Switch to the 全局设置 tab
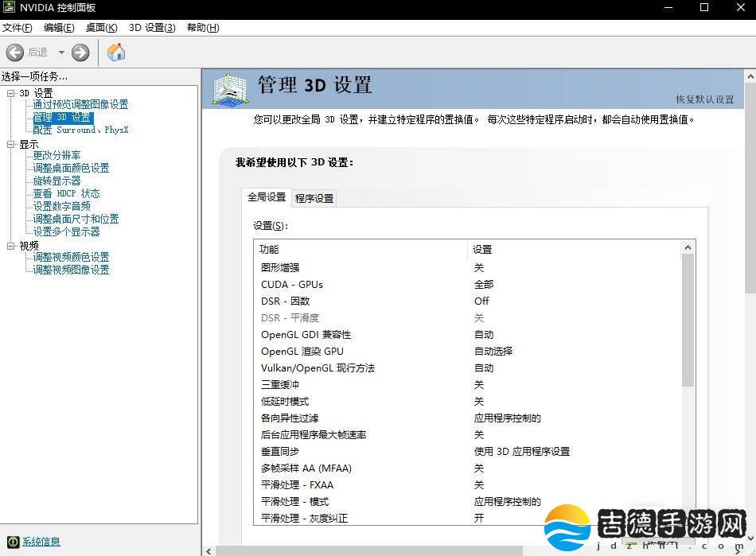This screenshot has height=556, width=756. (267, 197)
